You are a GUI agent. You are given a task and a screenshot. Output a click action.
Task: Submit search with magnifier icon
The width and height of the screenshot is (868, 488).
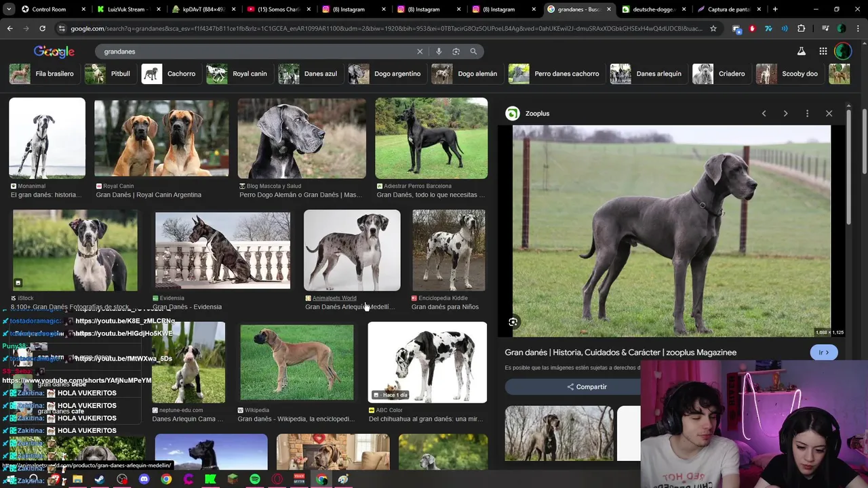pyautogui.click(x=473, y=52)
